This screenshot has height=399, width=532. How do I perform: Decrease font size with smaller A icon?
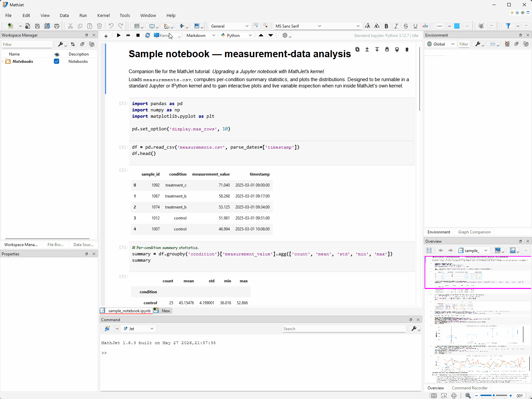click(x=377, y=26)
